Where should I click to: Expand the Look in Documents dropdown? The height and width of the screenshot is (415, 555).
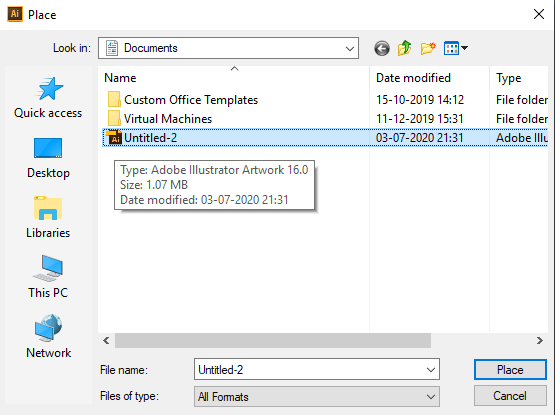click(x=228, y=48)
